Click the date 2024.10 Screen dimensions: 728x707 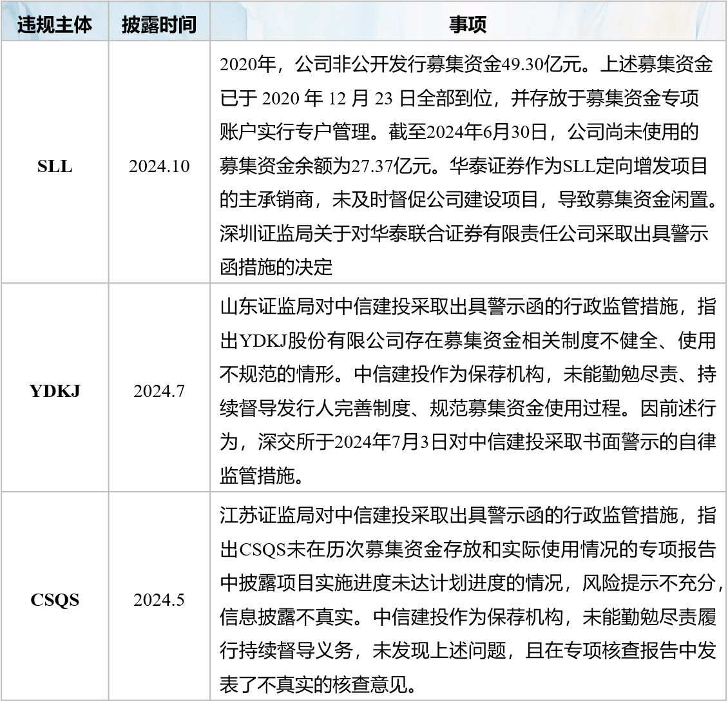[x=159, y=166]
